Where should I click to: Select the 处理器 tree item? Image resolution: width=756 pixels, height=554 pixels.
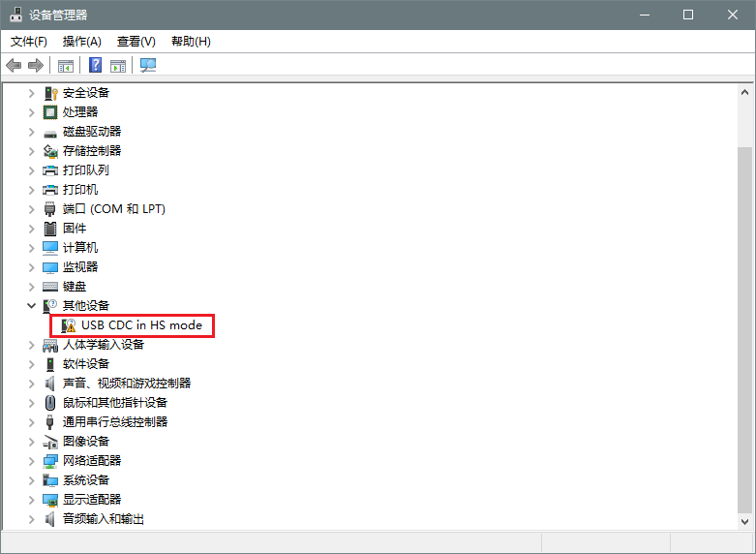tap(80, 112)
